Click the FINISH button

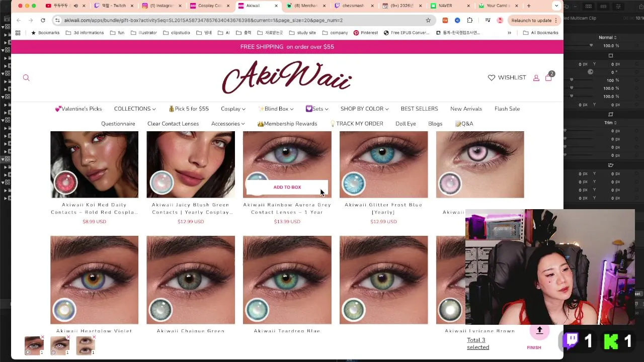pos(534,347)
